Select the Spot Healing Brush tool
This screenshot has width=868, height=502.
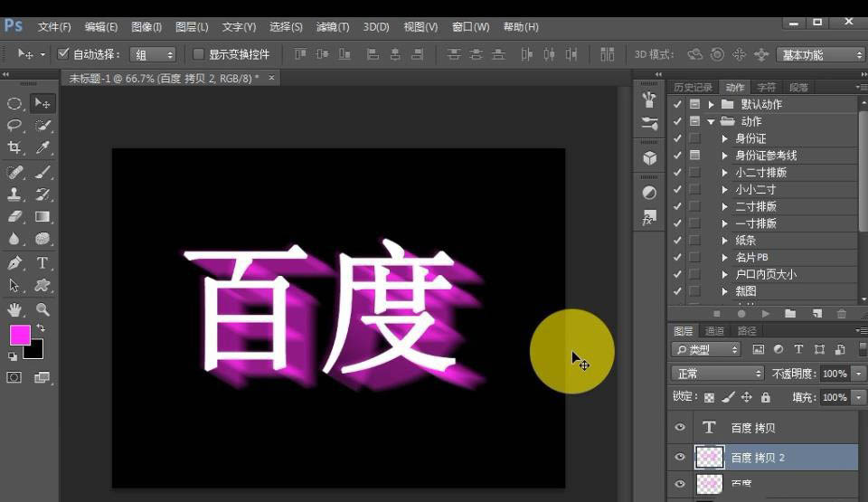pyautogui.click(x=14, y=173)
